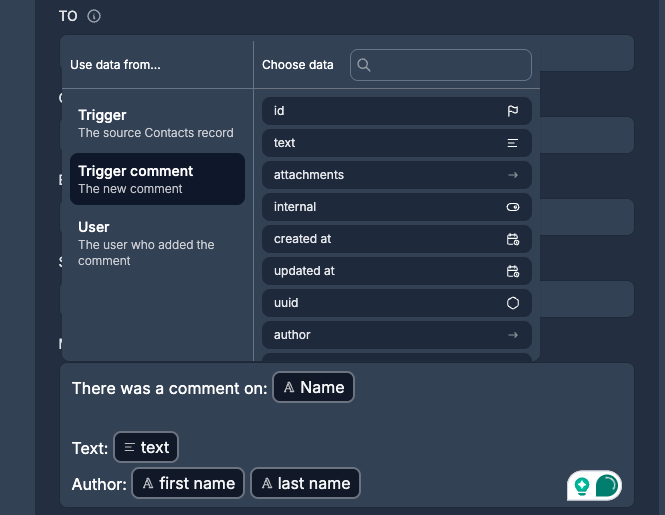Viewport: 665px width, 515px height.
Task: Click the toggle icon on the internal row
Action: 513,207
